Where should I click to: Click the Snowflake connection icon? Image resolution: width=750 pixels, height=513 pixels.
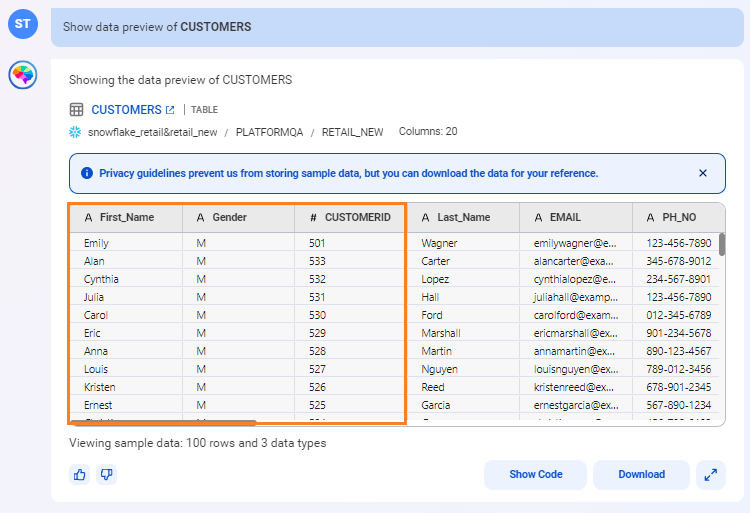pos(75,132)
